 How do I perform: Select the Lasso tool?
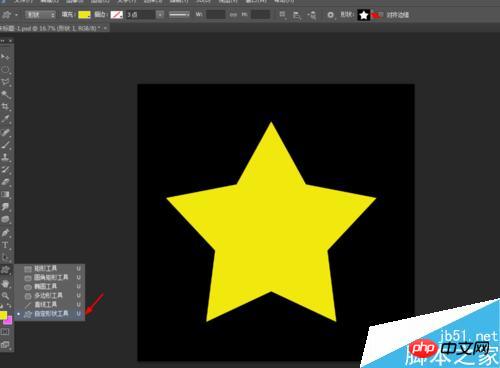pos(5,82)
